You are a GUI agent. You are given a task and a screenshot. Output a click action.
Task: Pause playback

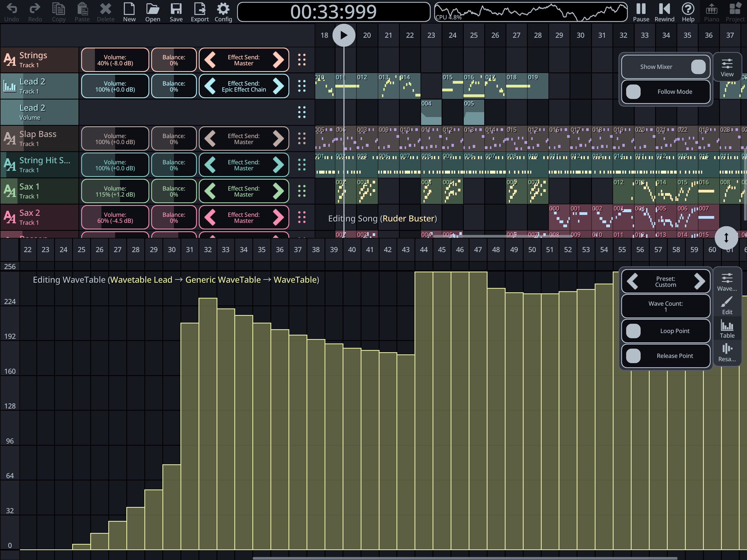tap(641, 12)
